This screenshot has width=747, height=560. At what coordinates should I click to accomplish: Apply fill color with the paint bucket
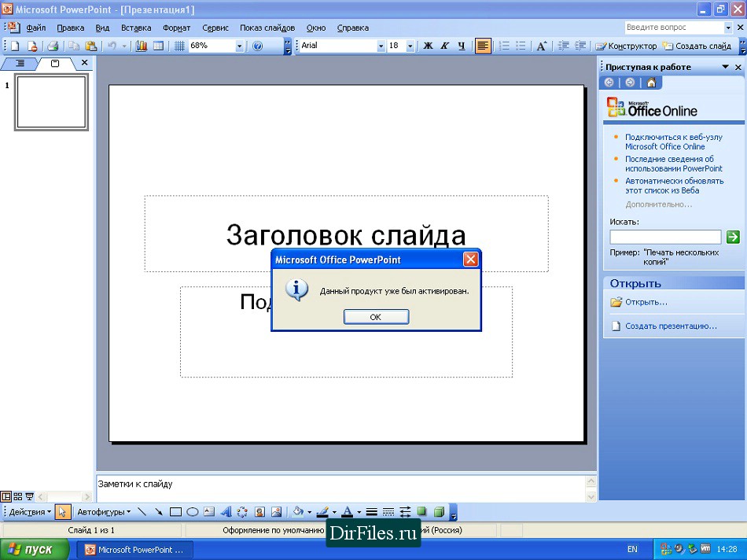point(299,512)
